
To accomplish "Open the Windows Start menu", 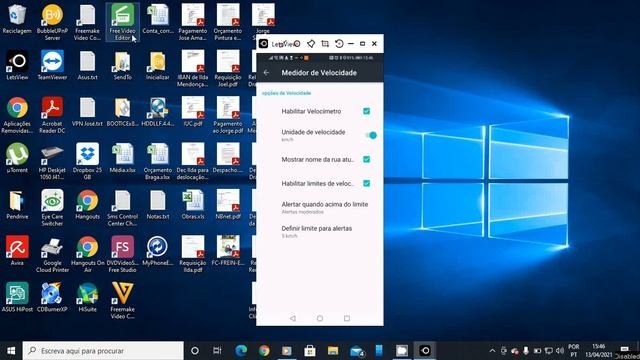I will point(11,351).
